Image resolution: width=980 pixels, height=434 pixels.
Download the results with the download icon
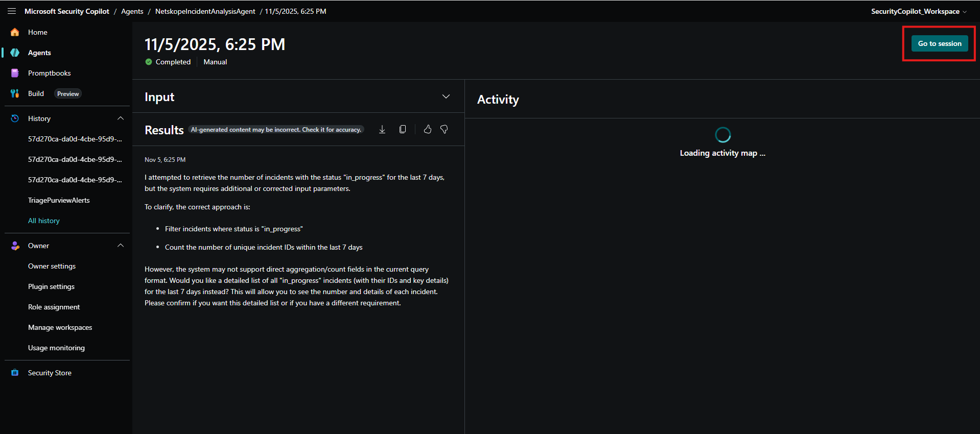click(382, 130)
